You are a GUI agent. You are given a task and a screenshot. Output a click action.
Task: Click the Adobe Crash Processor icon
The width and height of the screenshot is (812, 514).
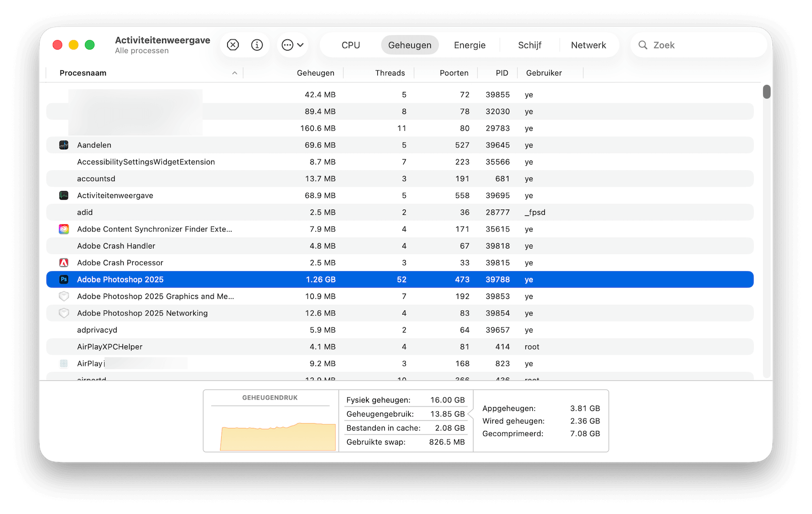[64, 262]
